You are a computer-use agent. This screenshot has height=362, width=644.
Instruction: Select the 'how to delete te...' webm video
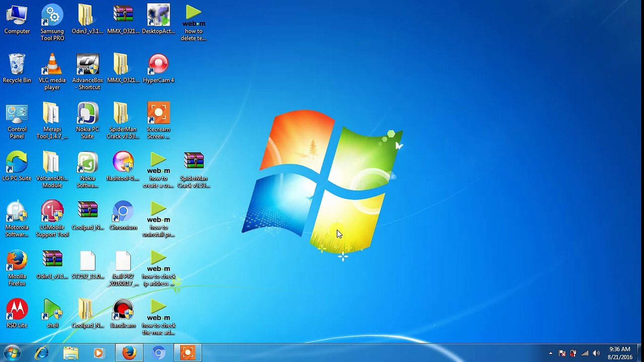[x=194, y=23]
